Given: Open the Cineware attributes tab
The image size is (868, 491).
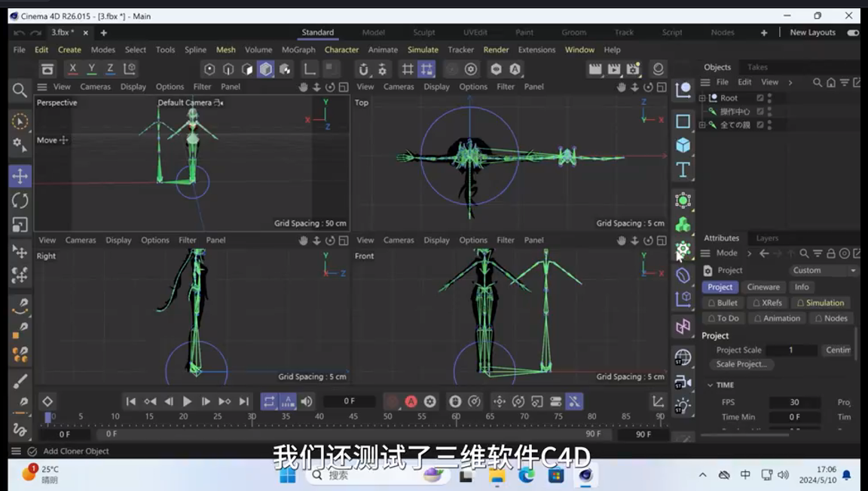Looking at the screenshot, I should [x=763, y=287].
